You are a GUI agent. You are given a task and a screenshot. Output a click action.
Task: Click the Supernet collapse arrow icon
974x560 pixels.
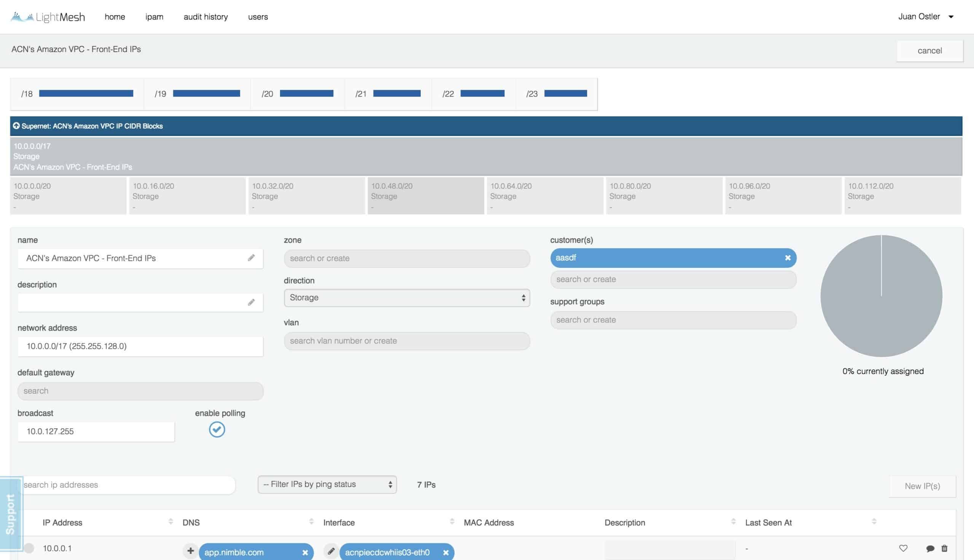click(x=16, y=126)
